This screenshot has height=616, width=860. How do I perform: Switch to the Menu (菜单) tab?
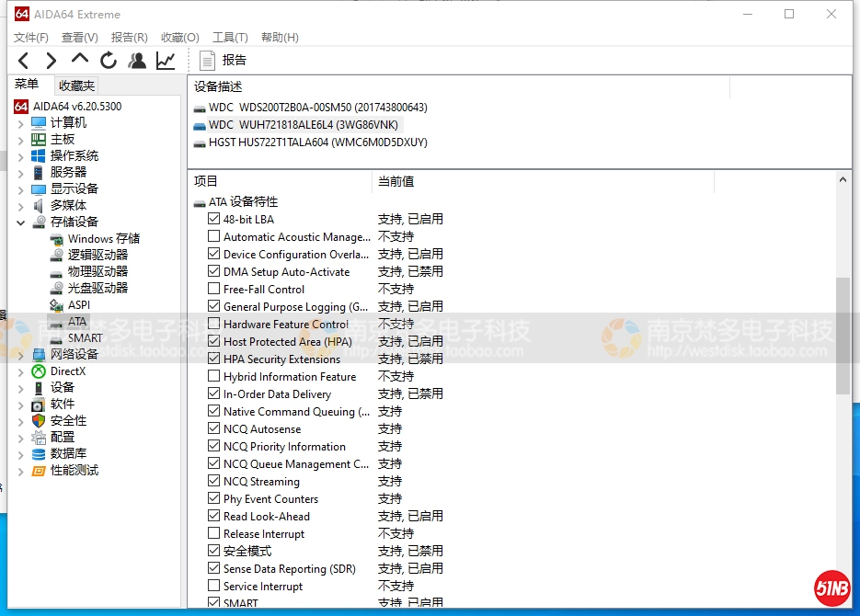[x=27, y=84]
